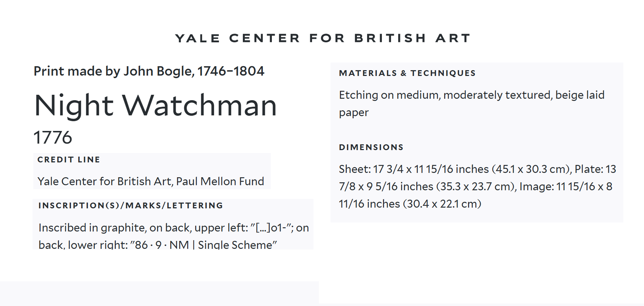Viewport: 644px width, 306px height.
Task: Click the Dimensions heading
Action: pyautogui.click(x=371, y=147)
